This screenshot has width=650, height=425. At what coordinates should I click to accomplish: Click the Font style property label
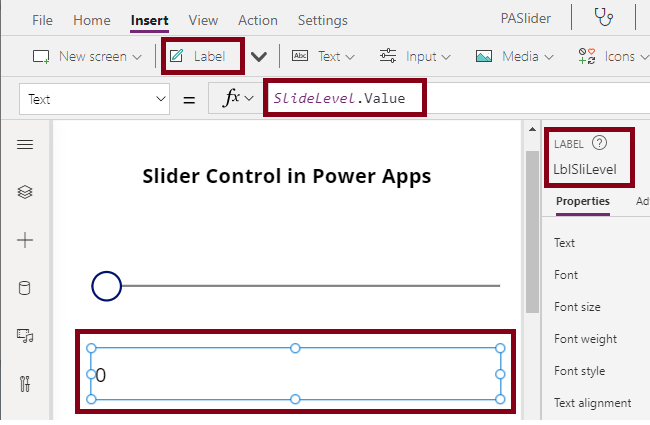click(x=580, y=371)
